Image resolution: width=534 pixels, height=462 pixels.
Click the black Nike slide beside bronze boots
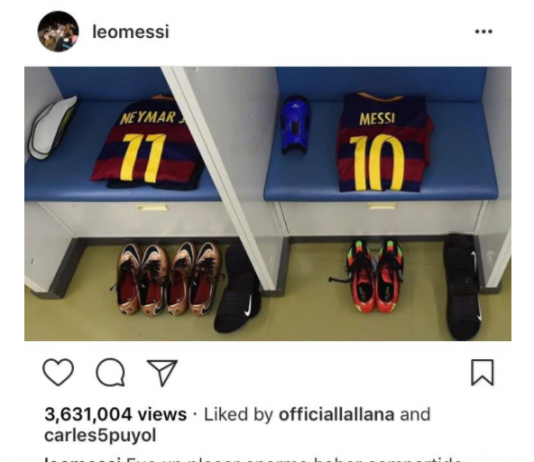point(238,288)
